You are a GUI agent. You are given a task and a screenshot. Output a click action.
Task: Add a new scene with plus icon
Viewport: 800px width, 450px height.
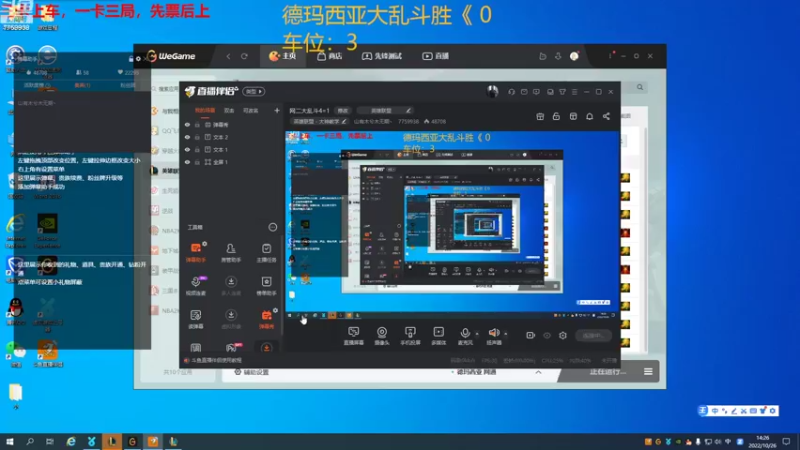click(277, 110)
